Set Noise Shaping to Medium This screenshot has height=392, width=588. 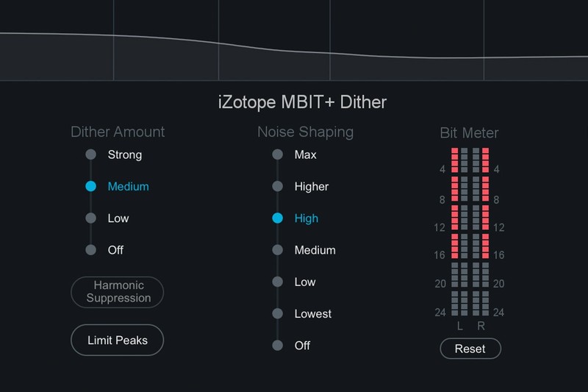click(x=277, y=250)
